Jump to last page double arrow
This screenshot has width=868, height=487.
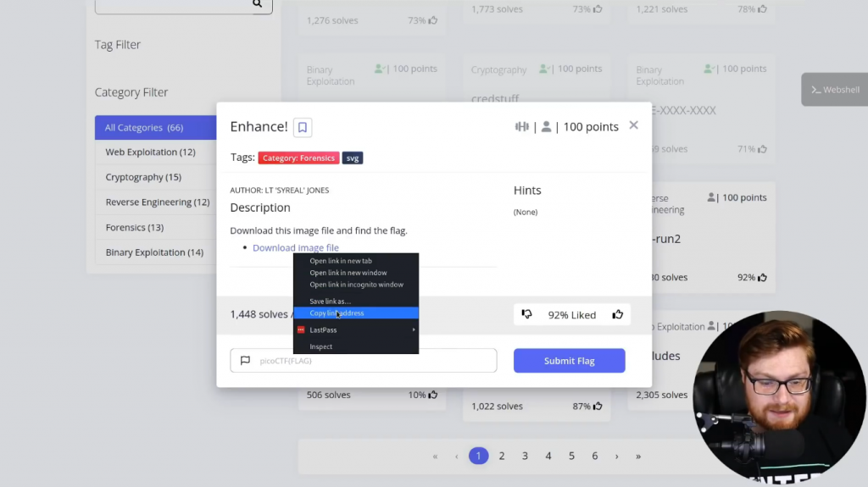638,457
